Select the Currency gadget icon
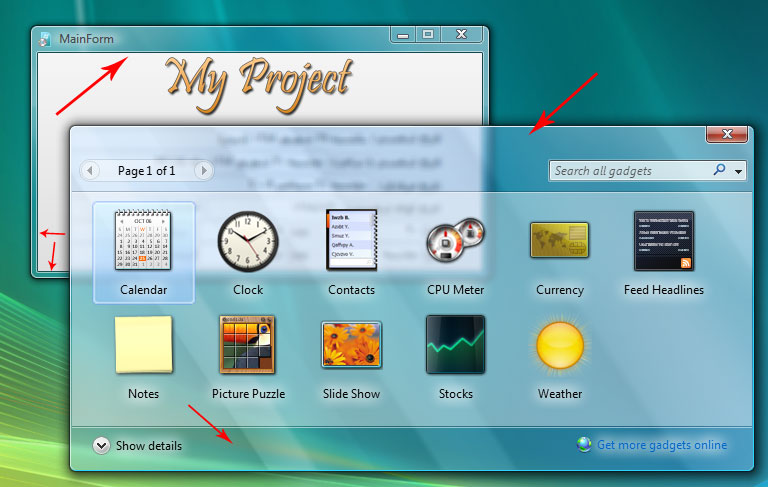768x487 pixels. [559, 240]
